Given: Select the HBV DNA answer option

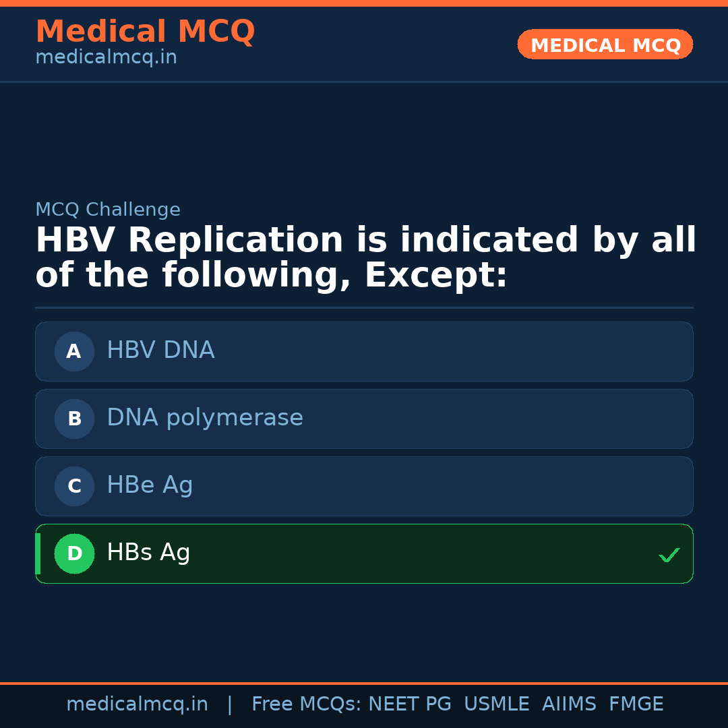Looking at the screenshot, I should [x=364, y=351].
